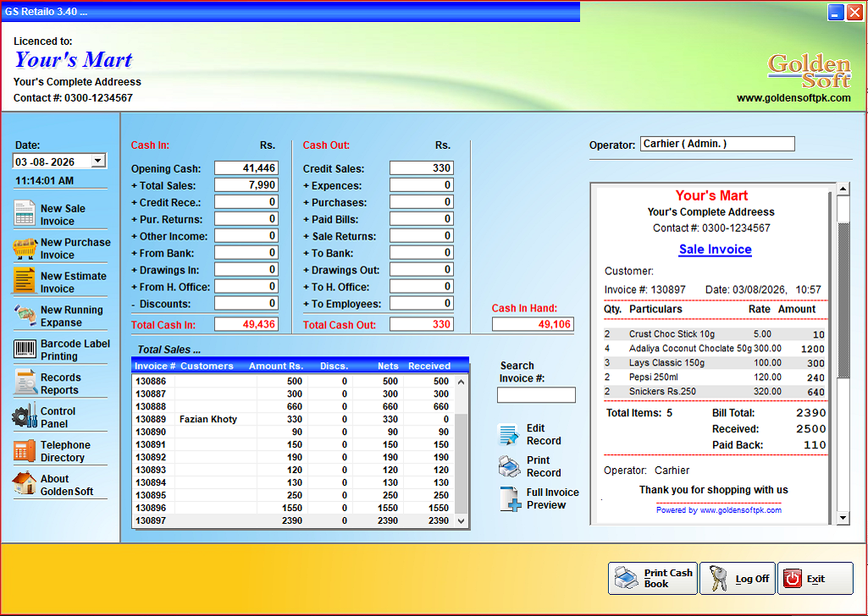Select the invoice 130889 Fazian Khoty row
This screenshot has height=616, width=868.
[293, 419]
